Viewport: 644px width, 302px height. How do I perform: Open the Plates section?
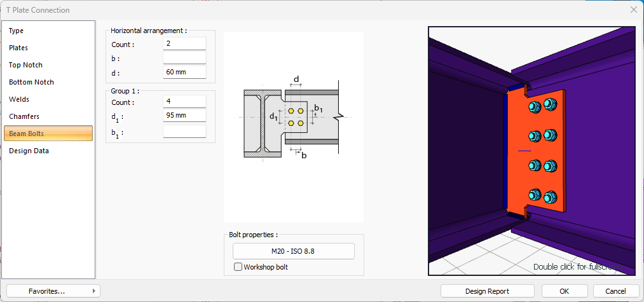(48, 48)
